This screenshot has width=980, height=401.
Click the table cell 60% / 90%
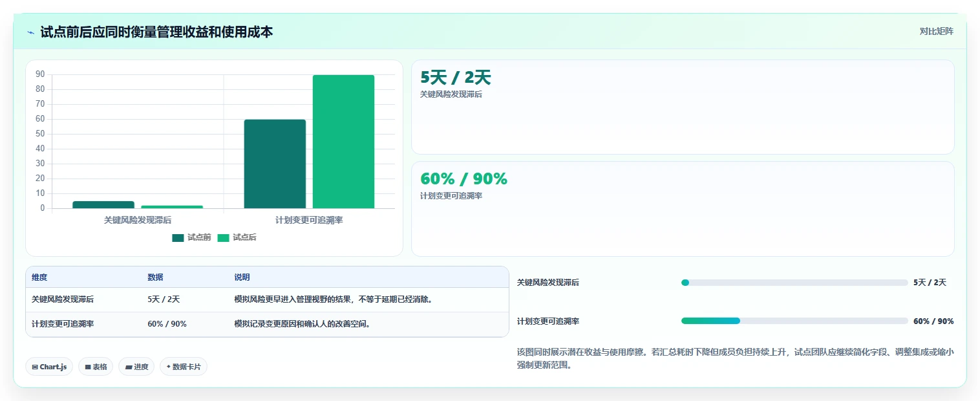pos(167,324)
